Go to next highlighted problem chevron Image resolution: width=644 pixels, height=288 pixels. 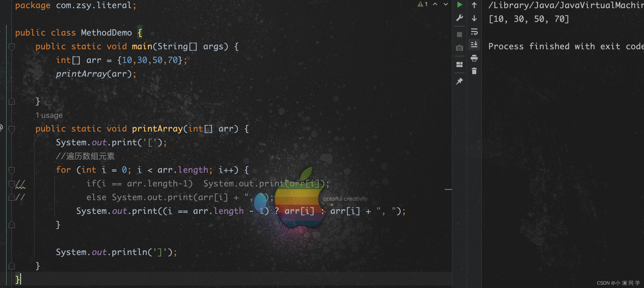(x=446, y=4)
